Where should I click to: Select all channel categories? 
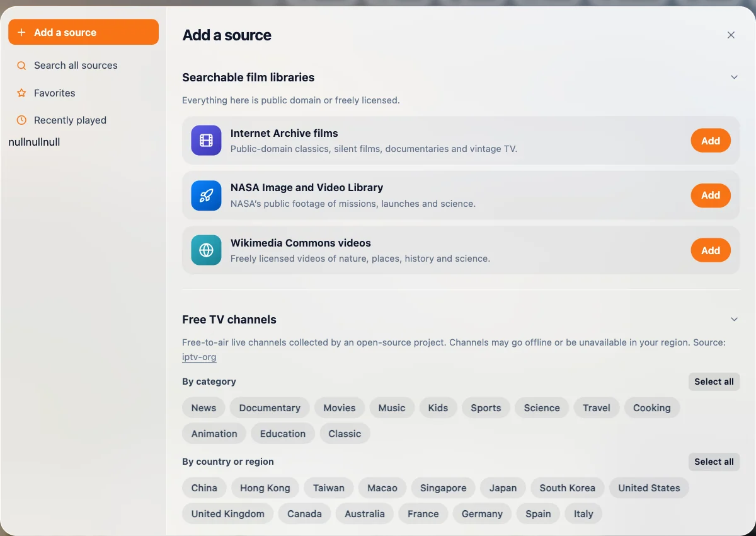pos(714,382)
